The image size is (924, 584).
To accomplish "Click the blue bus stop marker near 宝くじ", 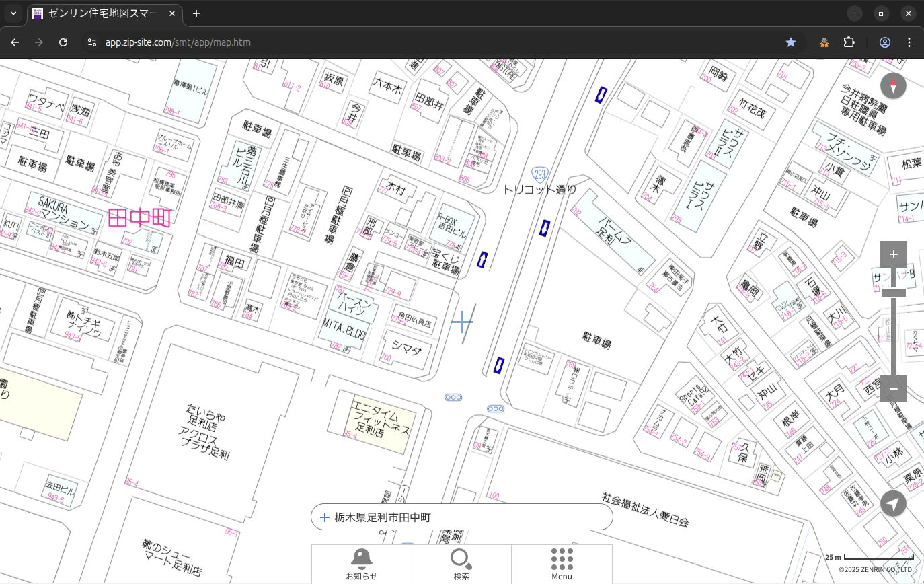I will point(482,260).
